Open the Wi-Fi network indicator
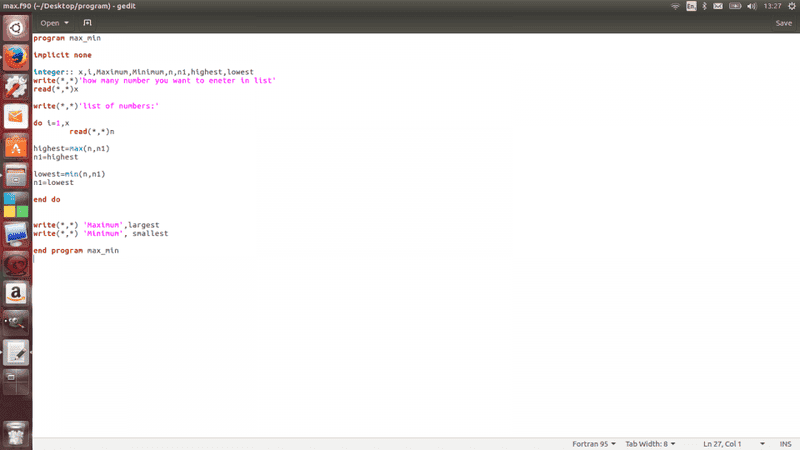The image size is (800, 450). point(676,6)
